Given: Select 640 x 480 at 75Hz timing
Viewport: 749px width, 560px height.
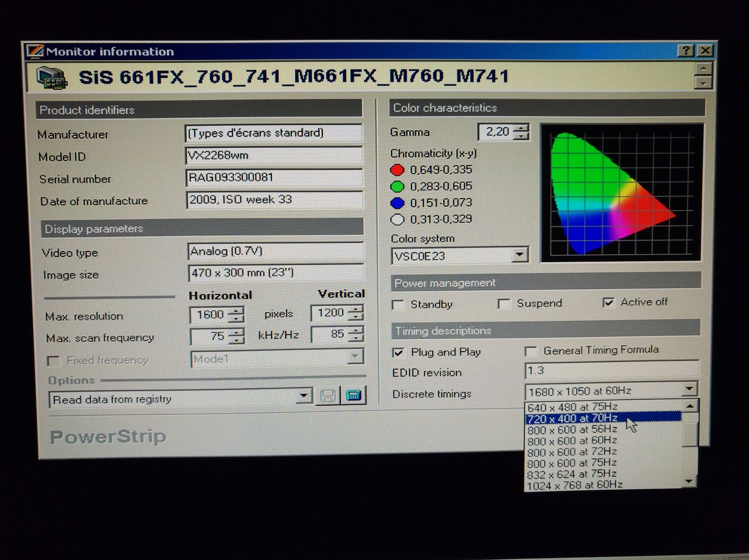Looking at the screenshot, I should [x=603, y=407].
